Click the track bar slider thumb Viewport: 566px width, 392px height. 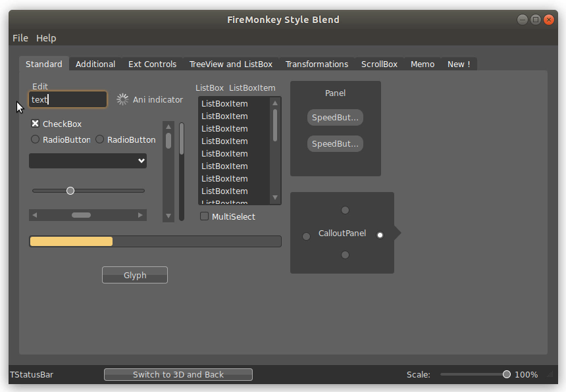point(70,191)
